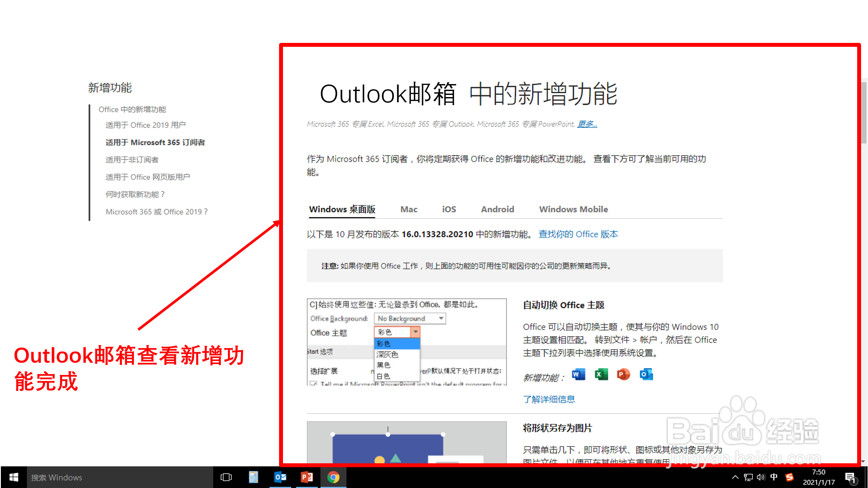The width and height of the screenshot is (868, 488).
Task: Open the PowerPoint icon beside 新增功能
Action: click(x=623, y=374)
